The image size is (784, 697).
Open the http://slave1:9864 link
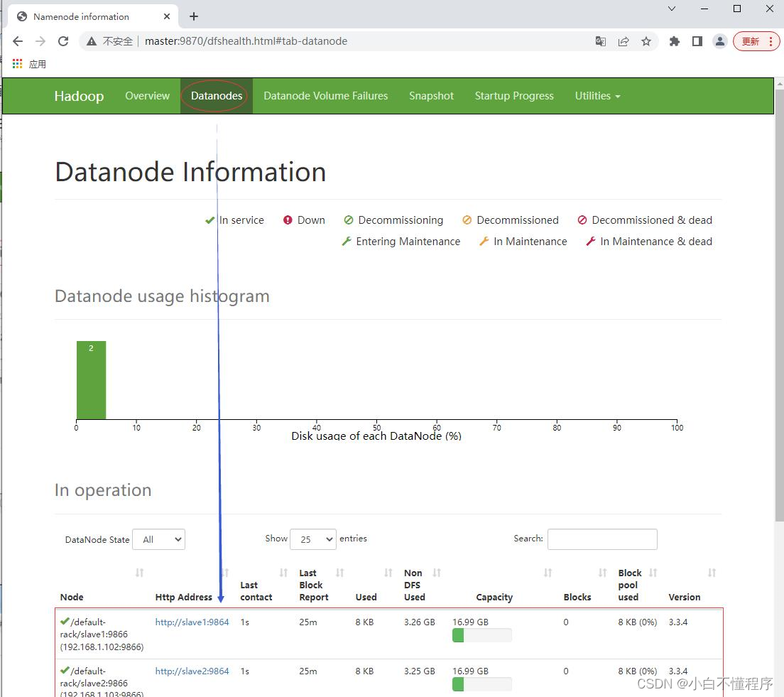point(192,622)
